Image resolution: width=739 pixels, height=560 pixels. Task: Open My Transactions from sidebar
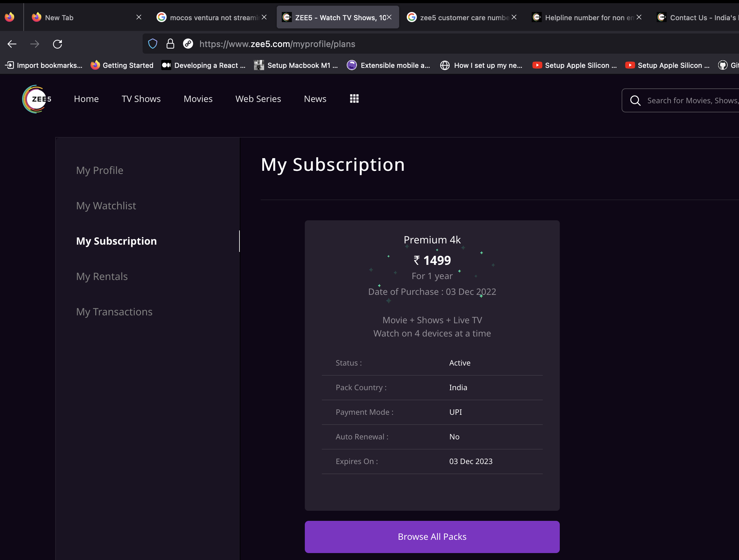tap(114, 312)
